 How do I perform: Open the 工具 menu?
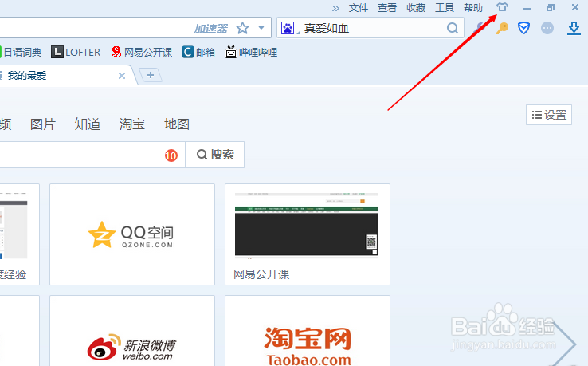pyautogui.click(x=445, y=8)
